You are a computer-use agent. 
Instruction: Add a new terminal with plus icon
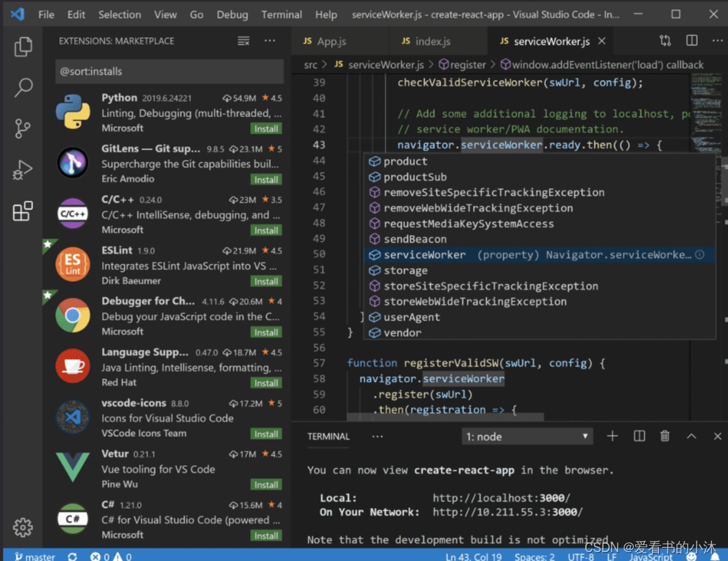(x=612, y=436)
